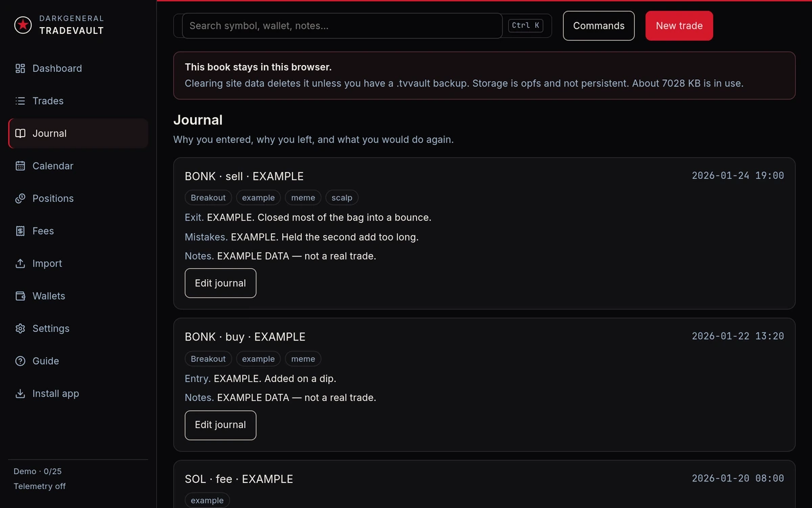Edit journal for BONK sell entry
This screenshot has height=508, width=812.
221,283
